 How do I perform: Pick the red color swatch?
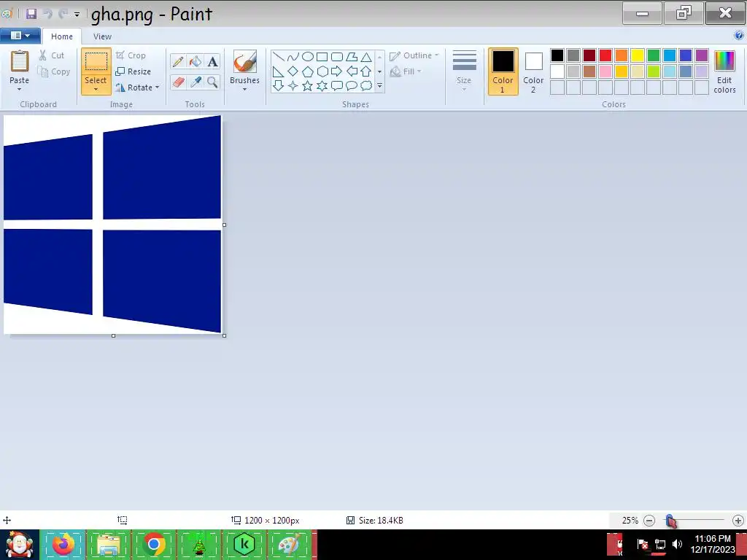605,55
